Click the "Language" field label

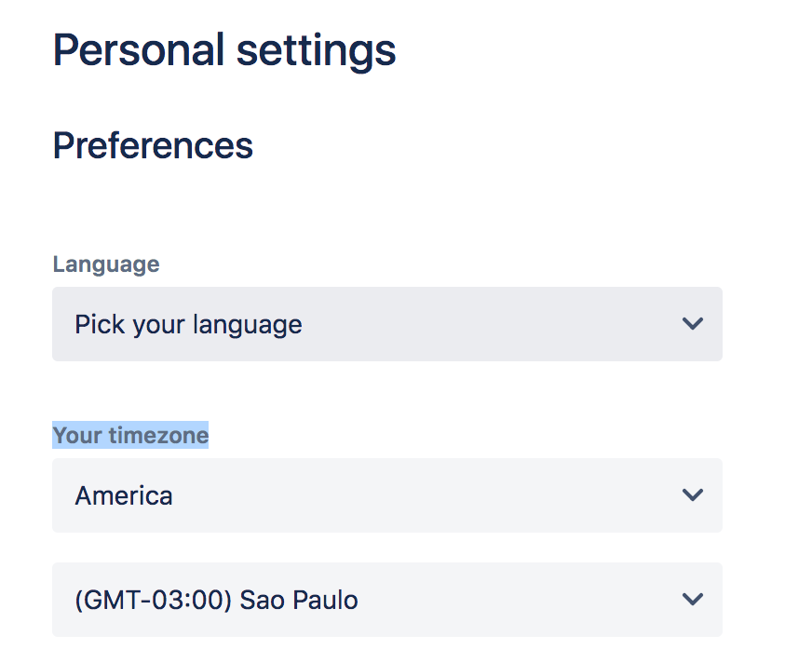click(x=105, y=264)
